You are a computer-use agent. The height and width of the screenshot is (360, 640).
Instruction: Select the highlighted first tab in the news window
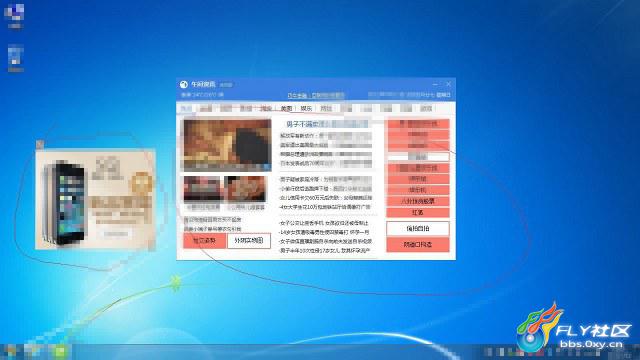tap(186, 109)
